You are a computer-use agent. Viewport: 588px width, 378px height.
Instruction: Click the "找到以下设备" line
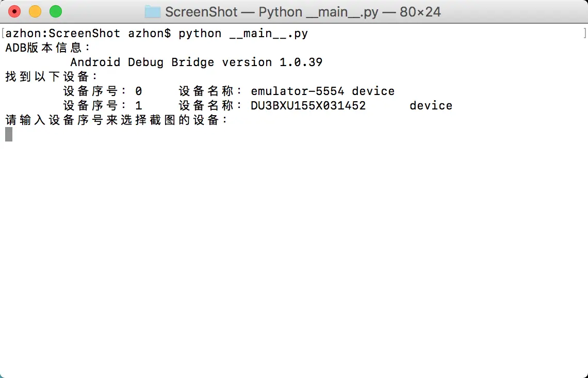pos(52,77)
